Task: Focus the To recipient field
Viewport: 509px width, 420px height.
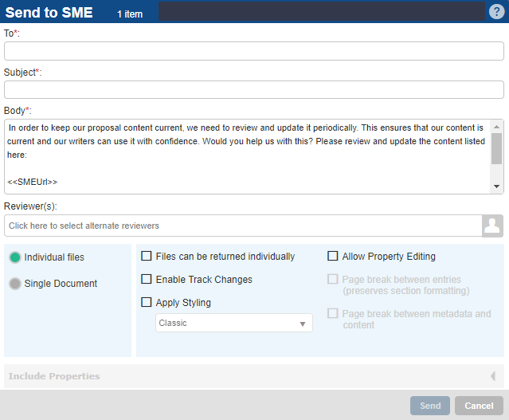Action: (254, 51)
